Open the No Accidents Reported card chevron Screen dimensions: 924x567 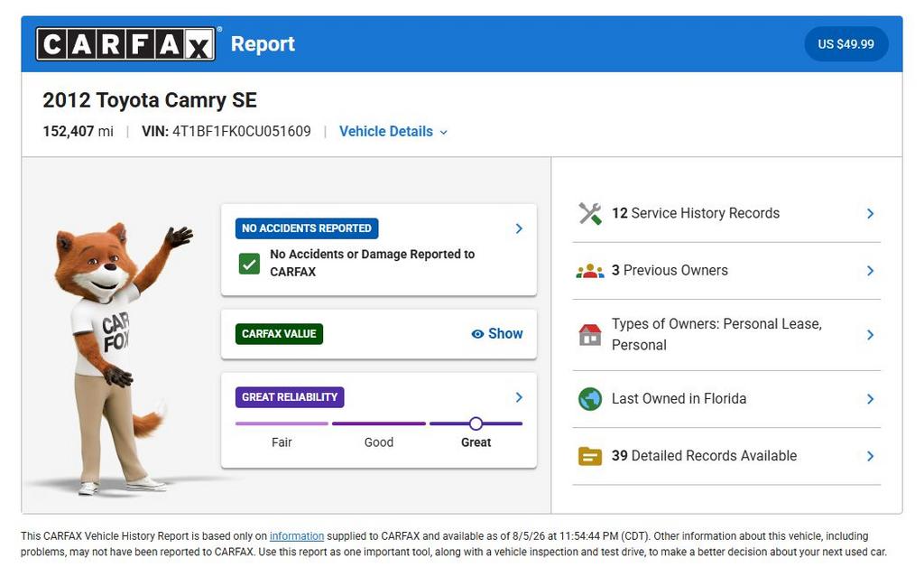tap(519, 228)
